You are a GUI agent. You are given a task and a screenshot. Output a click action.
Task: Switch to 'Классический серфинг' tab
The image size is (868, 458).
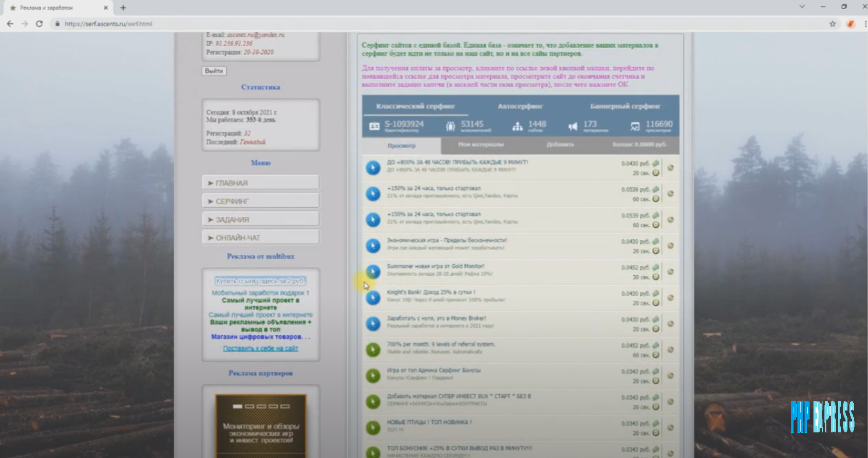[415, 106]
